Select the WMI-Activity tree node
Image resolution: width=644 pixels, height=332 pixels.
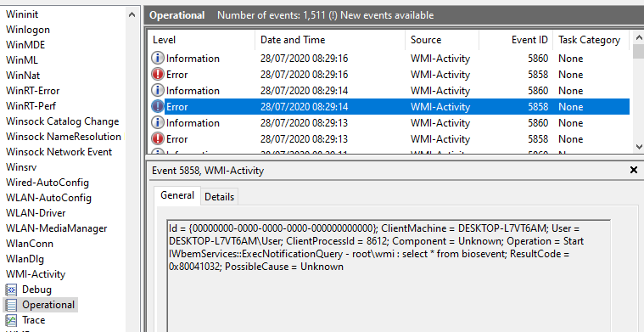pyautogui.click(x=36, y=274)
